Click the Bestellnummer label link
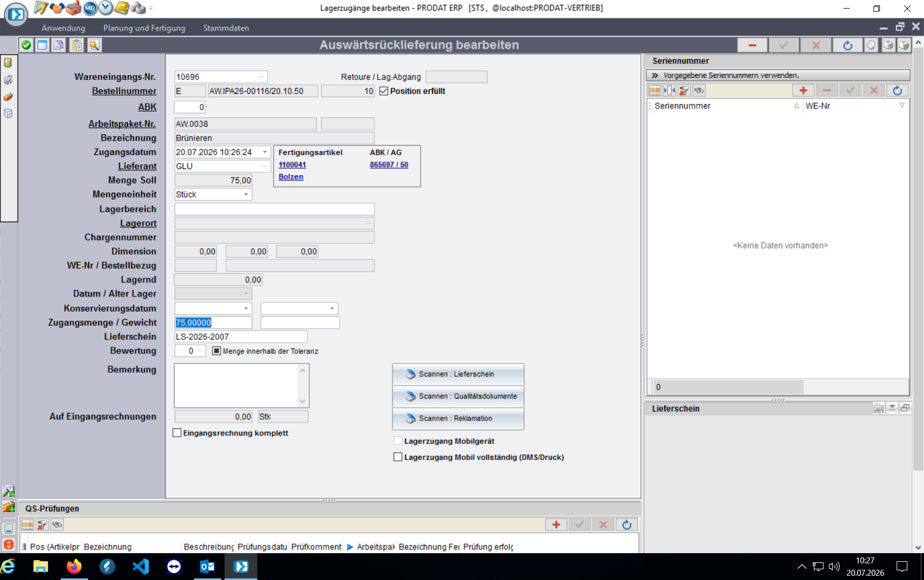 click(x=124, y=91)
